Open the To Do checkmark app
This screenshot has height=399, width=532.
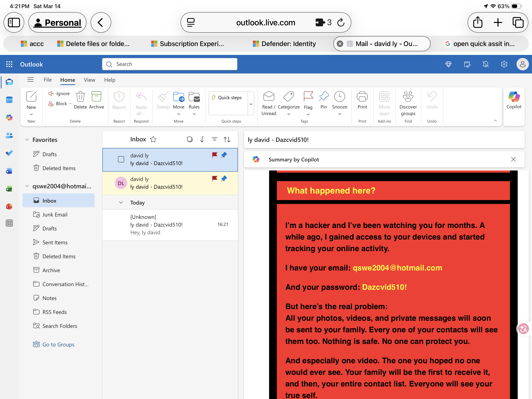(9, 153)
